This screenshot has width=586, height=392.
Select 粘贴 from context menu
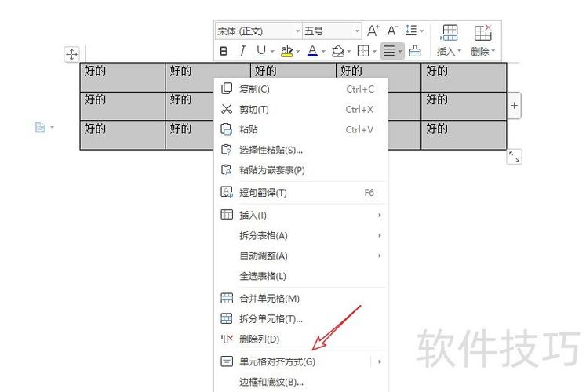[x=301, y=129]
